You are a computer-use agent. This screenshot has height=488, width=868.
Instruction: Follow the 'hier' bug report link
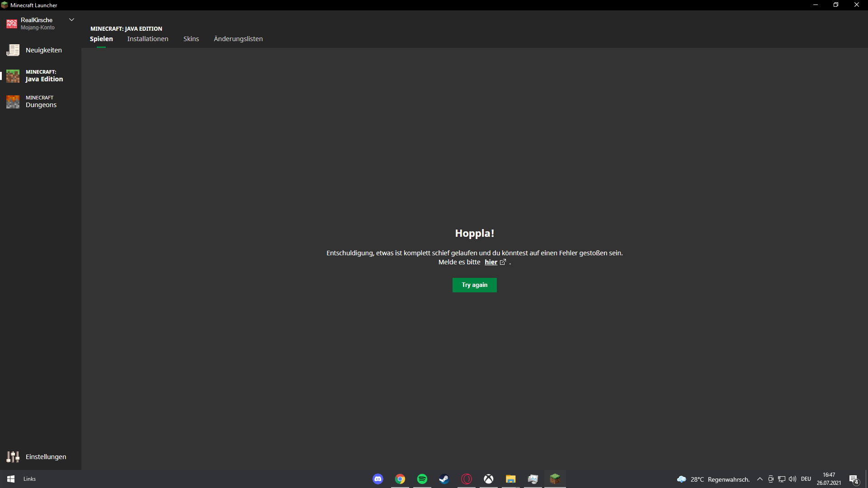pos(491,262)
